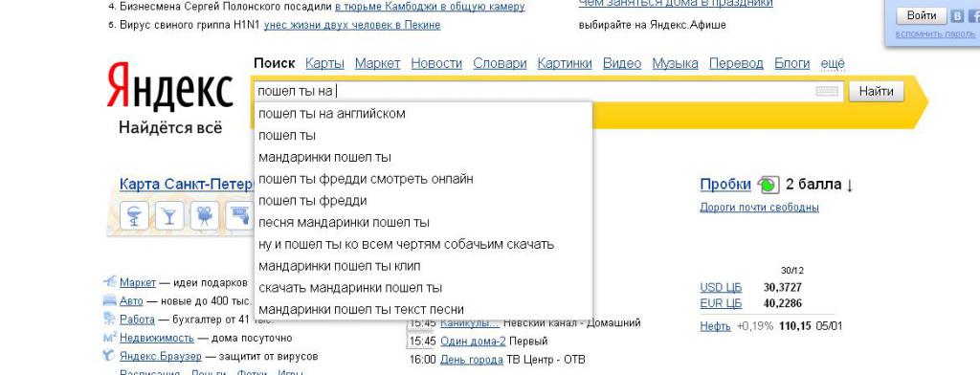Open the Пробки traffic link
This screenshot has height=375, width=980.
pos(725,185)
